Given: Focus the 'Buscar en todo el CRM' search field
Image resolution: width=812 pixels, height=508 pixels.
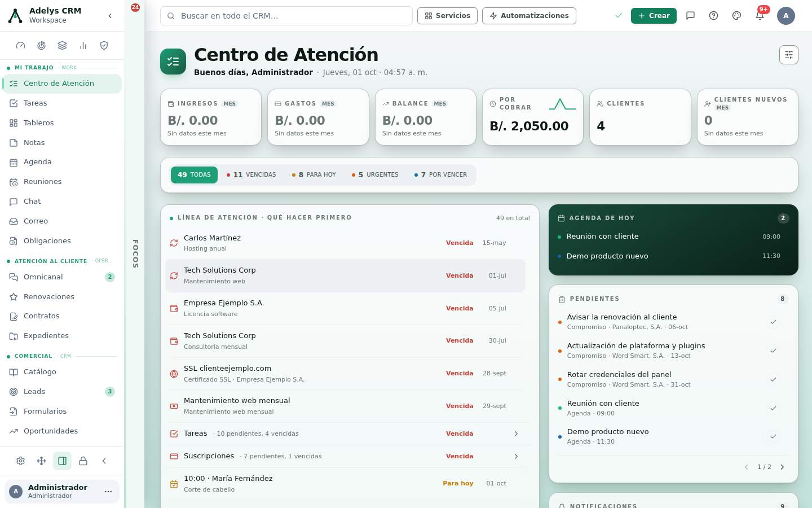Looking at the screenshot, I should point(286,16).
